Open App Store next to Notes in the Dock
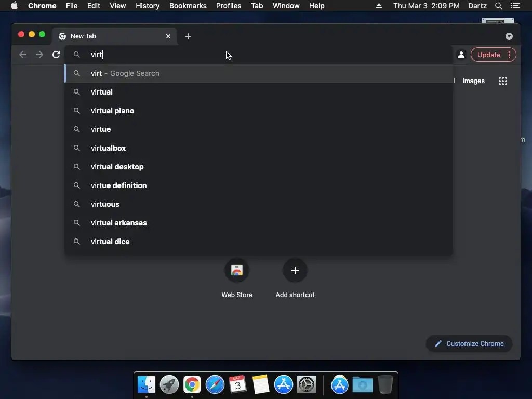The height and width of the screenshot is (399, 532). click(x=284, y=385)
